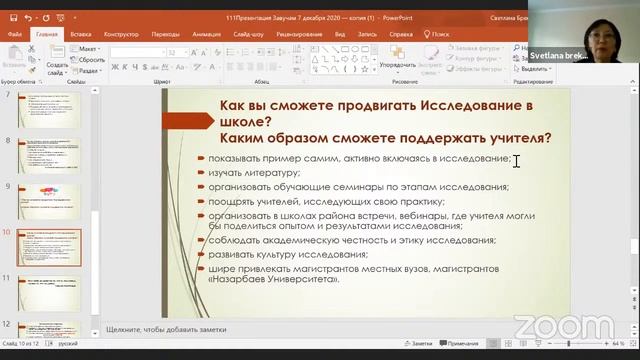Select the triangle shape in the gallery
The image size is (640, 360).
tap(315, 59)
